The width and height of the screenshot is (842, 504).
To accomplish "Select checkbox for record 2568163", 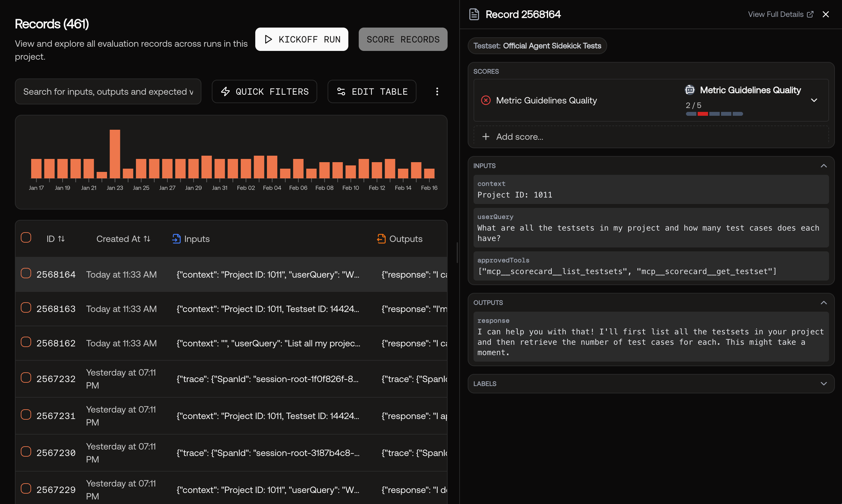I will tap(26, 307).
